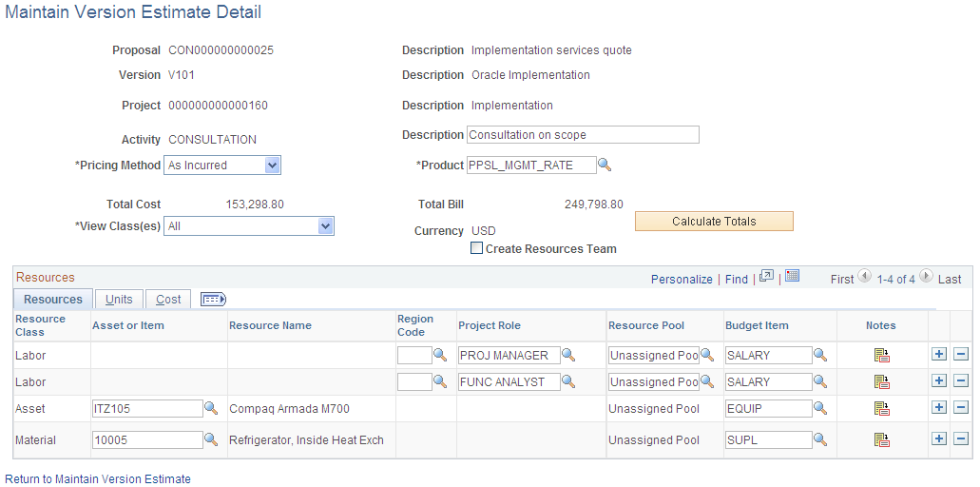Show all columns icon beside Cost tab

[213, 300]
